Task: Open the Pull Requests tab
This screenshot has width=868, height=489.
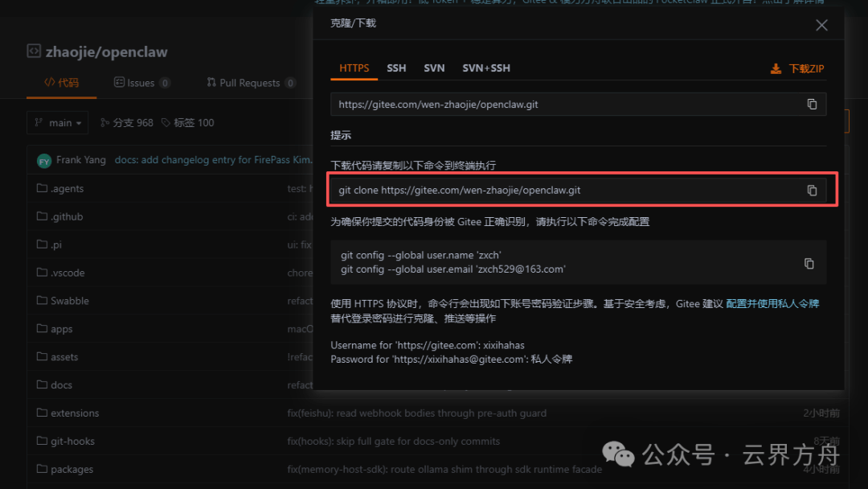Action: coord(249,83)
